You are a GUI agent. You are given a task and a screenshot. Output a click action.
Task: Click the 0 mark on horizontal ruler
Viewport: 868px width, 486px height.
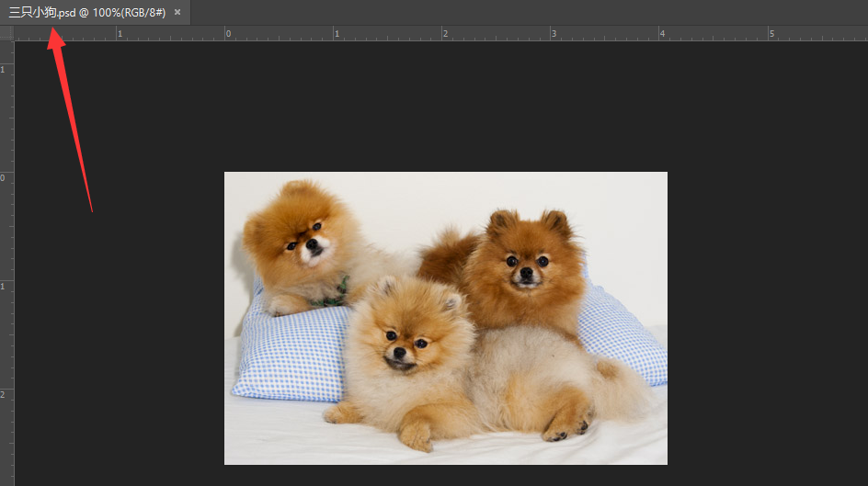click(x=226, y=34)
